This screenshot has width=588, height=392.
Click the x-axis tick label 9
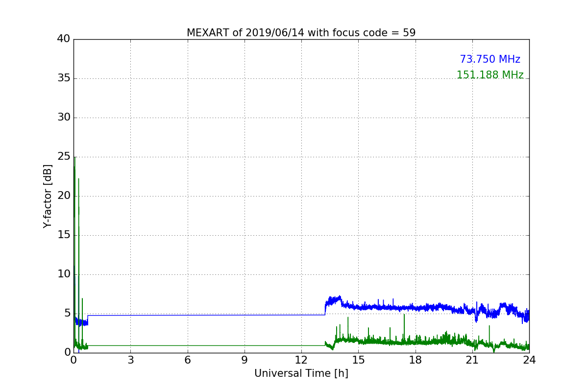pos(245,360)
